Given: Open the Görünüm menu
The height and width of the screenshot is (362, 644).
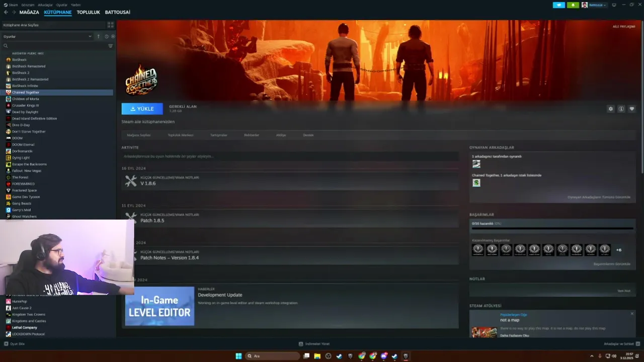Looking at the screenshot, I should point(27,5).
